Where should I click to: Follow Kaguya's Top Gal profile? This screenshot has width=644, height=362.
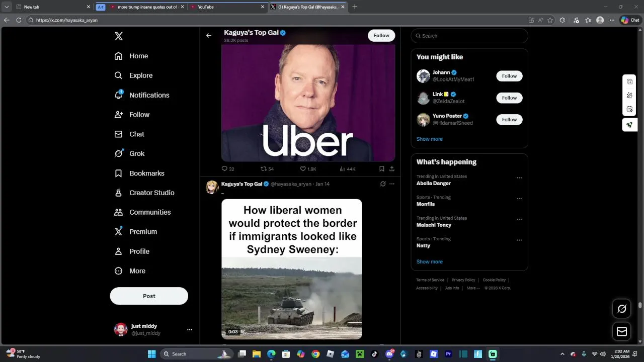pyautogui.click(x=381, y=36)
